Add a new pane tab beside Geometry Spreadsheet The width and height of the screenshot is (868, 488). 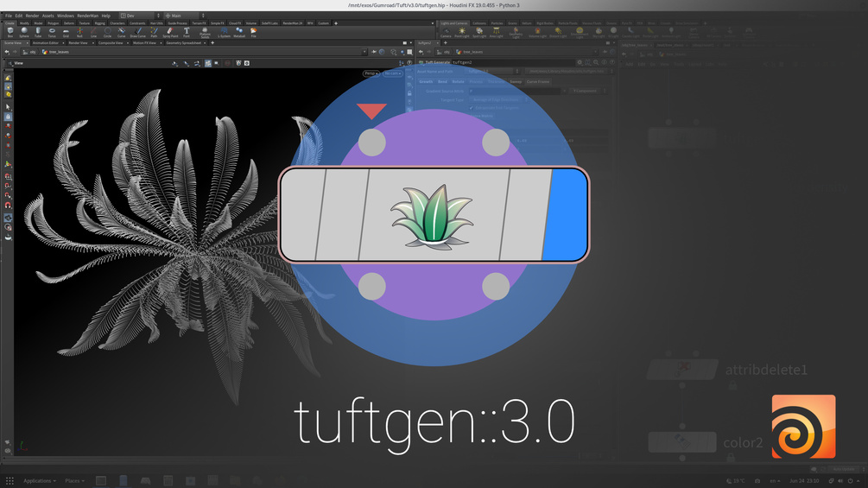click(x=212, y=42)
